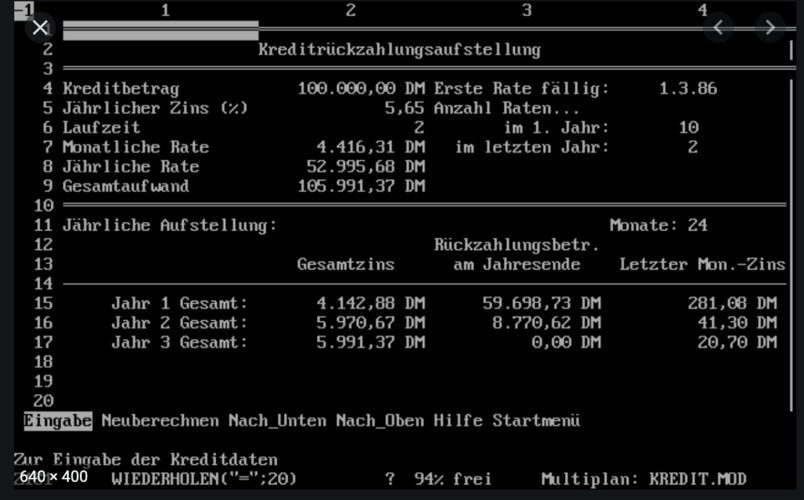Select the Nach_Unten command
Image resolution: width=804 pixels, height=500 pixels.
[277, 421]
